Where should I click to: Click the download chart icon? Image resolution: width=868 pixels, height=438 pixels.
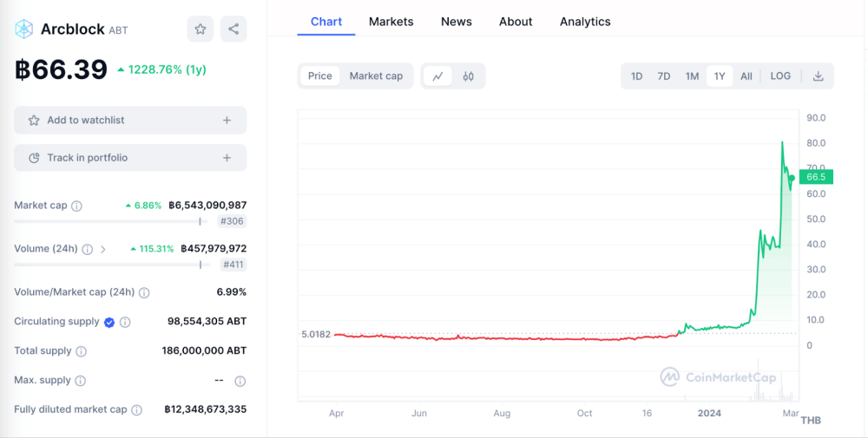pos(818,76)
